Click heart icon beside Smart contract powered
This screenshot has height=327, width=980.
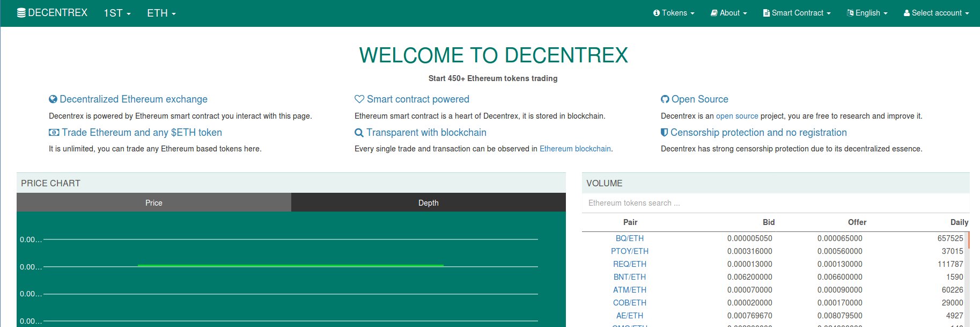[x=359, y=99]
